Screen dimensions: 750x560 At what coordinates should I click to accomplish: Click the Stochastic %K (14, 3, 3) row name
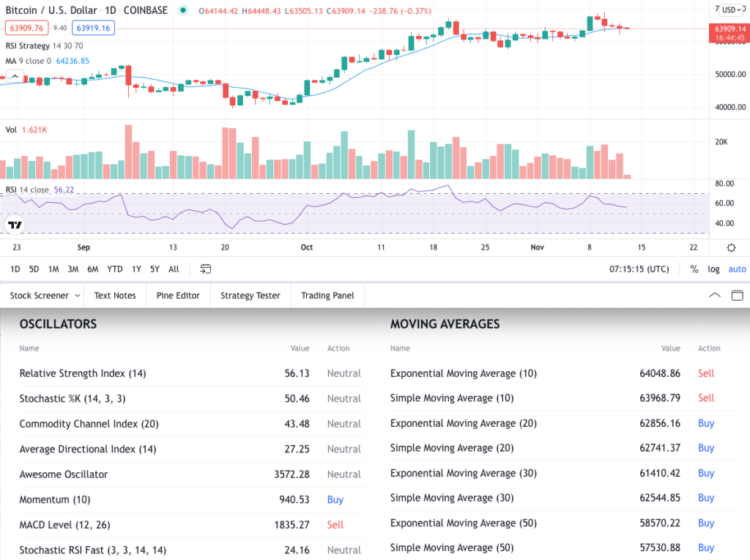73,399
